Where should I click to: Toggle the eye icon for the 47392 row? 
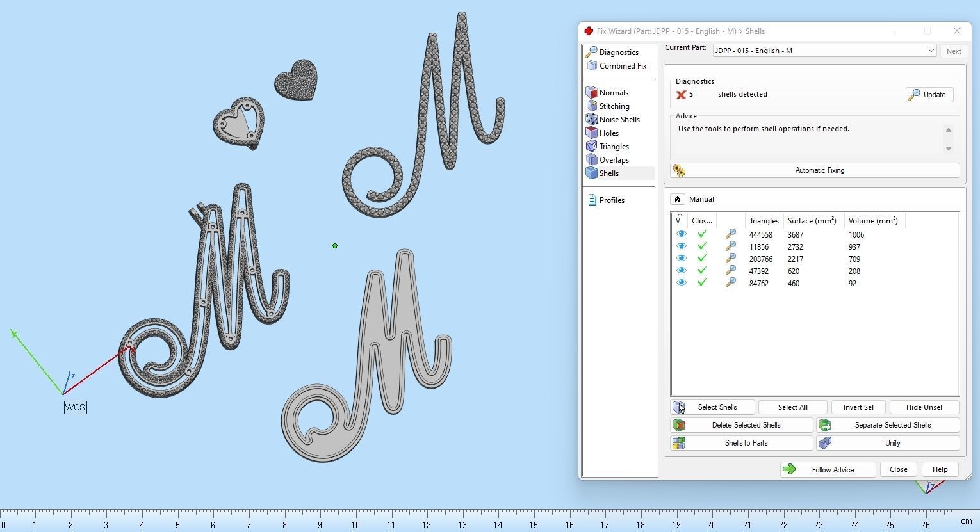681,271
